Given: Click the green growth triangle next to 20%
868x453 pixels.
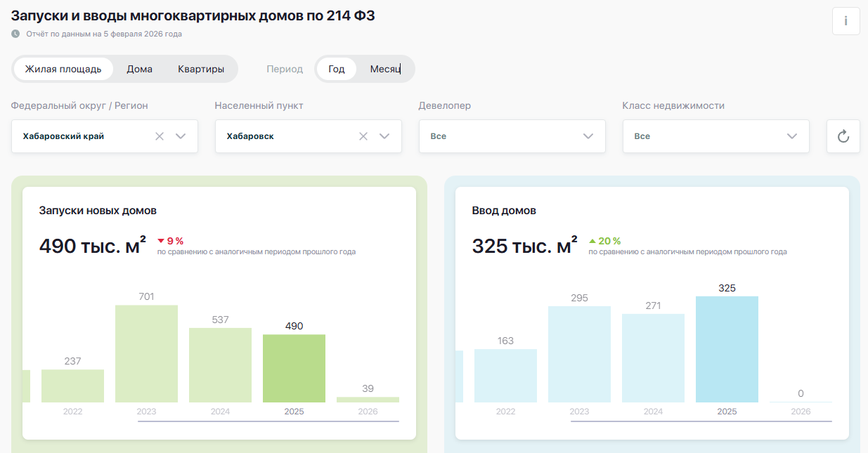Looking at the screenshot, I should click(592, 241).
